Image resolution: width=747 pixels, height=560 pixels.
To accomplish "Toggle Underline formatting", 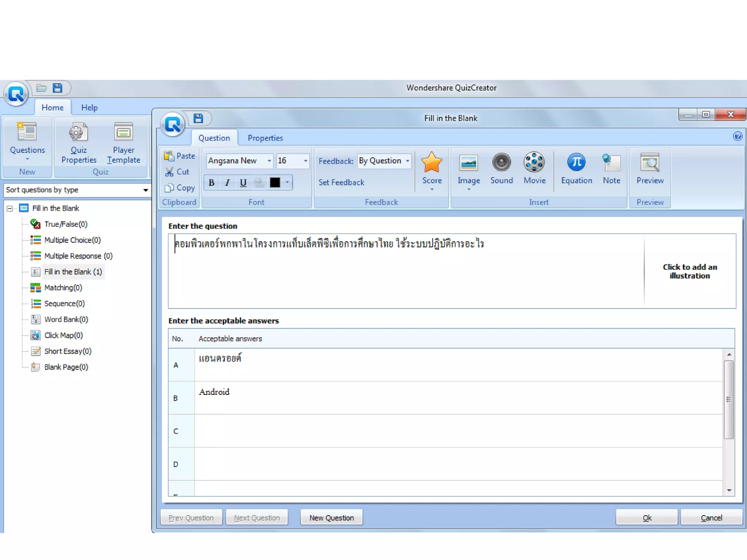I will coord(243,183).
